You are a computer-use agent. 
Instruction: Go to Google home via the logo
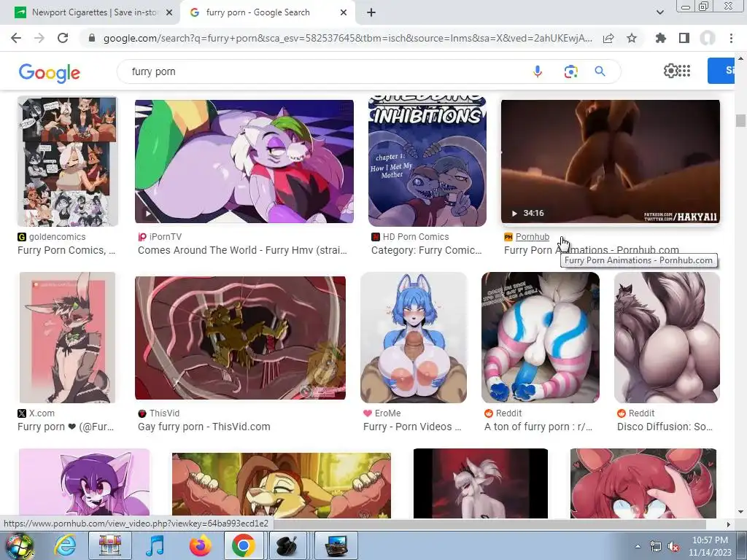click(49, 72)
